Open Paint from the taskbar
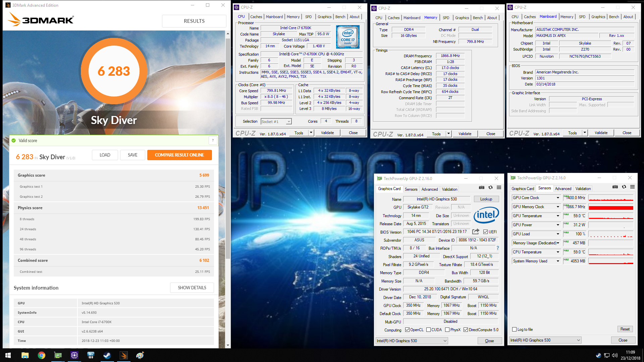 [140, 355]
